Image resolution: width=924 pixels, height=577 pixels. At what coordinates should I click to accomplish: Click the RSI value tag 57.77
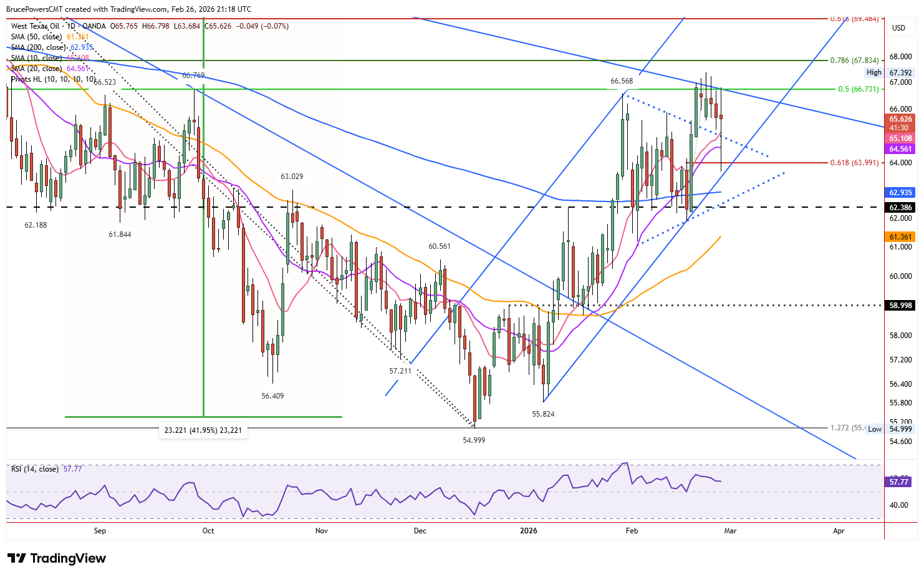pyautogui.click(x=899, y=482)
